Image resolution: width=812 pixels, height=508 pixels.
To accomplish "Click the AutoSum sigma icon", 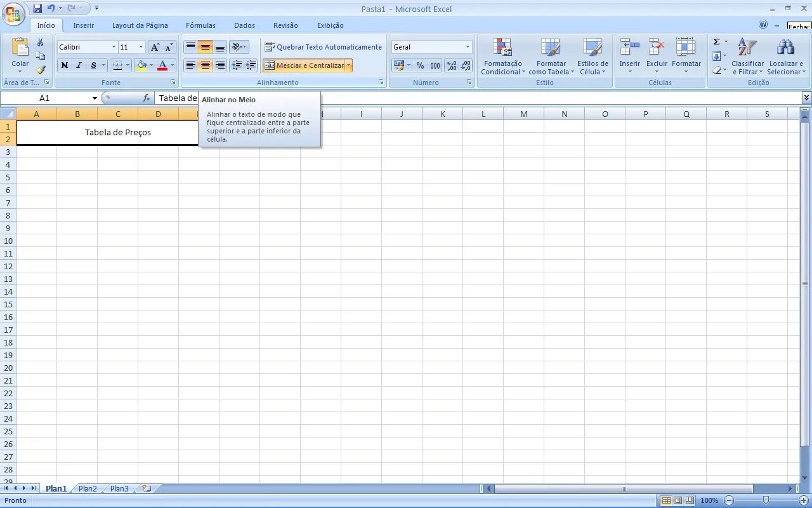I will pyautogui.click(x=716, y=42).
